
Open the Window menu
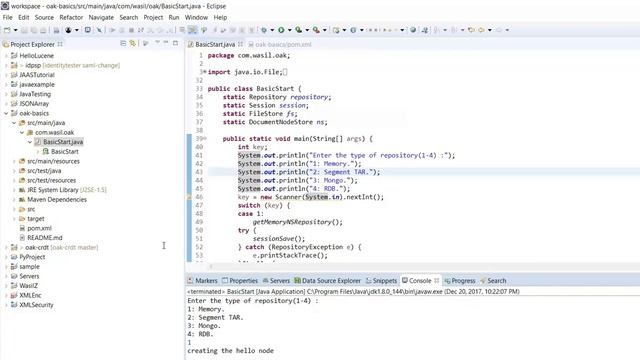[x=196, y=18]
